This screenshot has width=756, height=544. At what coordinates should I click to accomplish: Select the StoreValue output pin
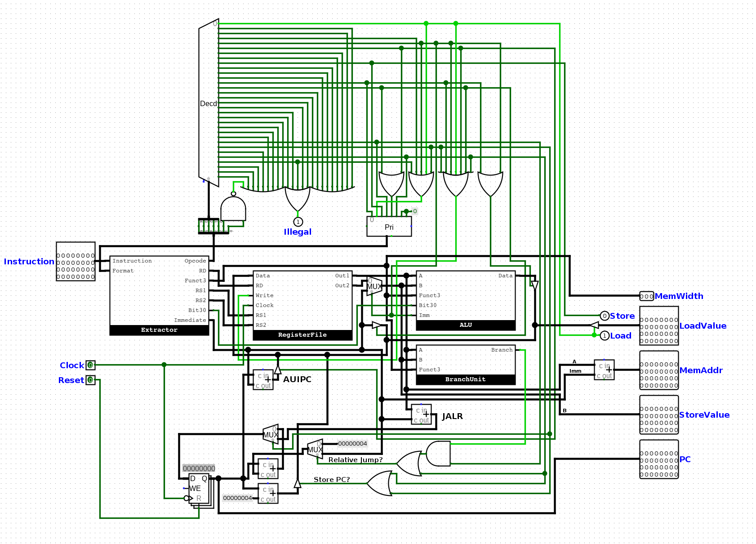point(659,415)
